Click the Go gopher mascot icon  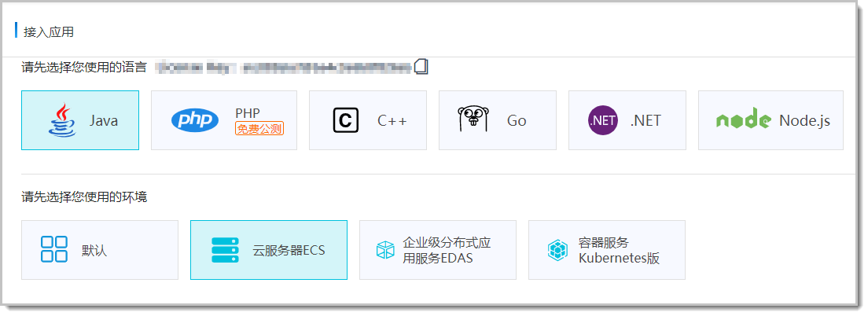click(x=474, y=119)
